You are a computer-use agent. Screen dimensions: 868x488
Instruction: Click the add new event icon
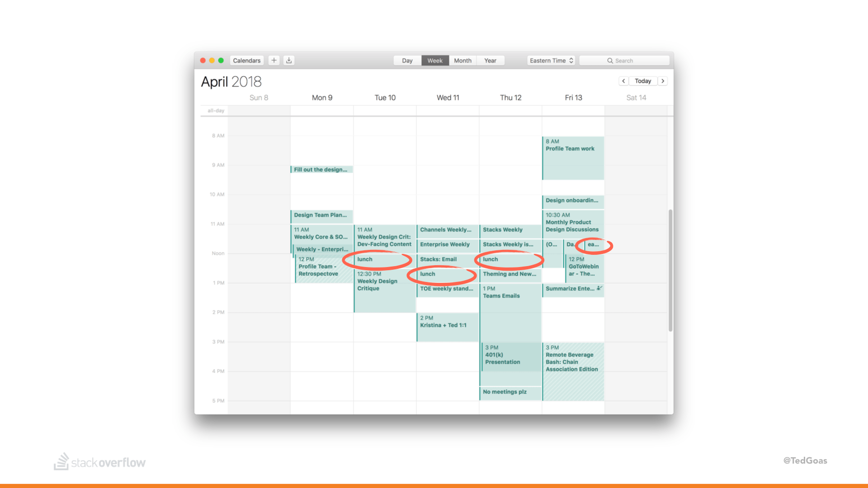tap(274, 60)
